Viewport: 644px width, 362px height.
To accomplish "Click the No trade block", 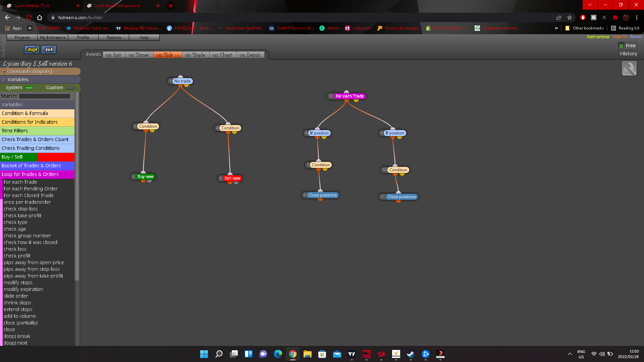I will click(182, 81).
